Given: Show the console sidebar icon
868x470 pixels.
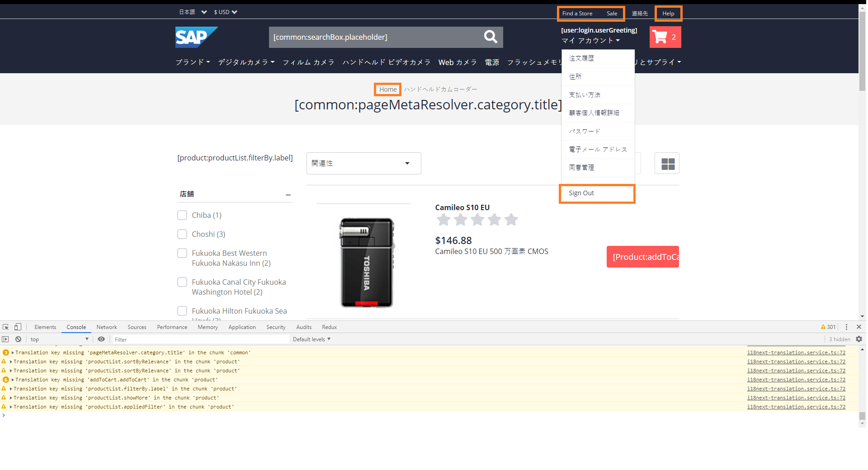Looking at the screenshot, I should tap(5, 339).
